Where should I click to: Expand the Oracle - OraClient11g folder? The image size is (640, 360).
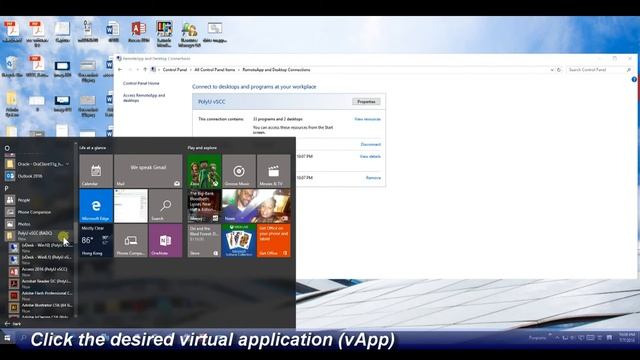37,164
